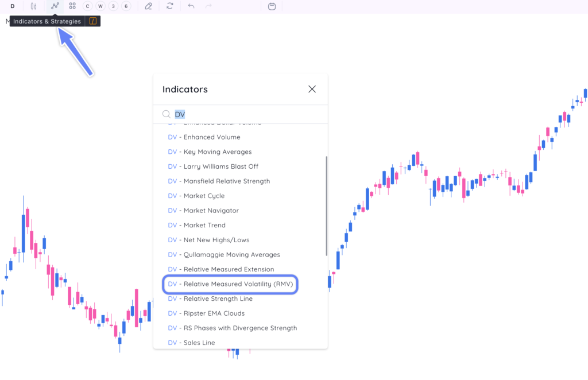The image size is (588, 380).
Task: Select the C timeframe toggle
Action: pyautogui.click(x=87, y=6)
